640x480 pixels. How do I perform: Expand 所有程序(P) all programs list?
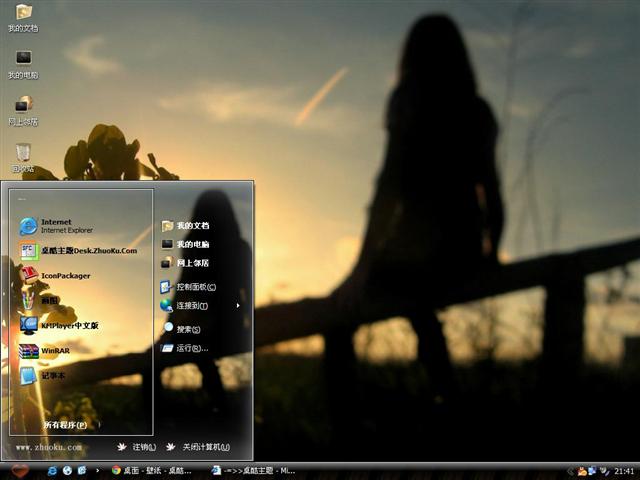coord(65,425)
